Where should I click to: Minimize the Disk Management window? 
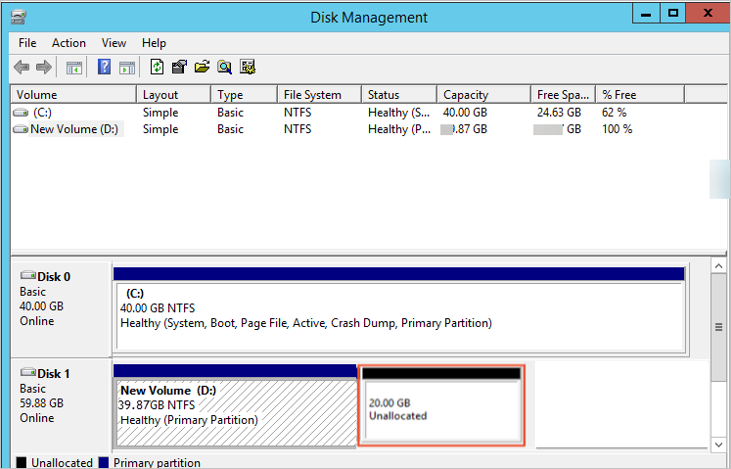pyautogui.click(x=646, y=14)
